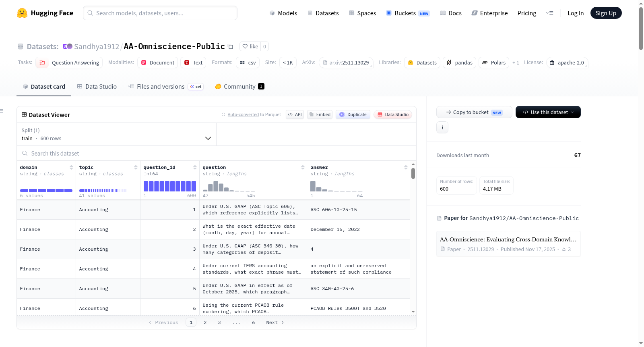The height and width of the screenshot is (347, 644).
Task: Open the Use this dataset dropdown
Action: click(548, 112)
